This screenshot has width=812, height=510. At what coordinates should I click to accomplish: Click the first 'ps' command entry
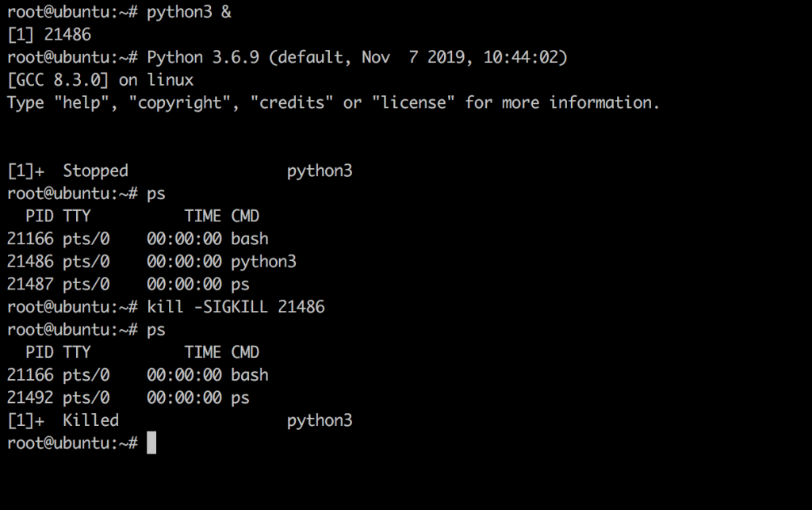coord(156,194)
